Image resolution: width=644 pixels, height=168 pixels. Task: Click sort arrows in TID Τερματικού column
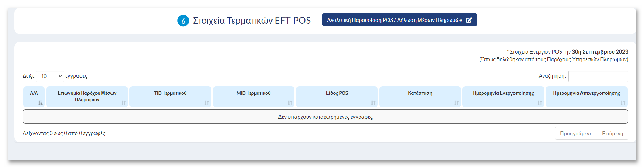207,103
